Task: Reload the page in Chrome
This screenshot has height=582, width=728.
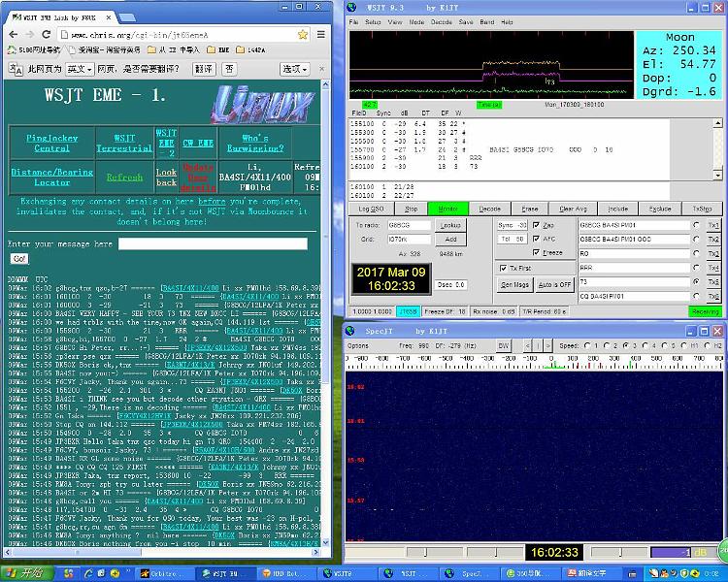Action: pyautogui.click(x=46, y=34)
